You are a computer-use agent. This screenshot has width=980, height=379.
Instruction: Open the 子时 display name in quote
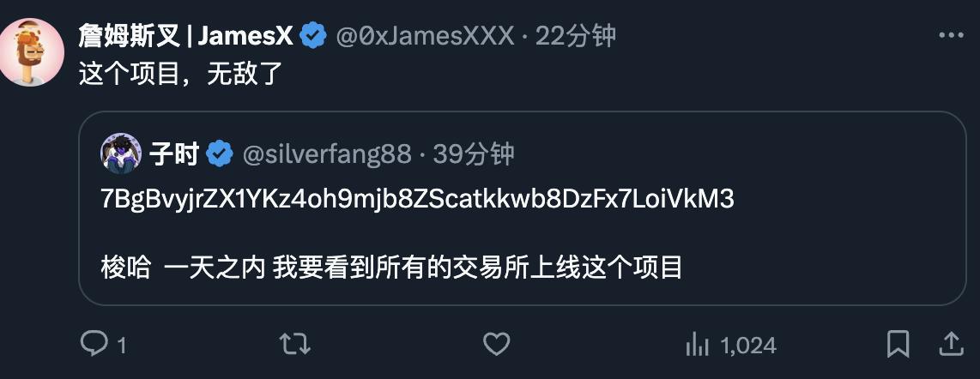click(174, 153)
